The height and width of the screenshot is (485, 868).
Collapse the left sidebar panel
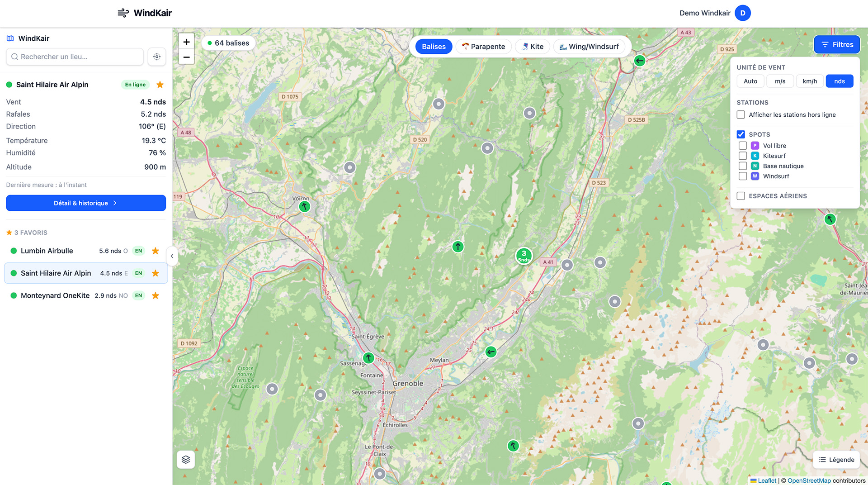tap(172, 256)
